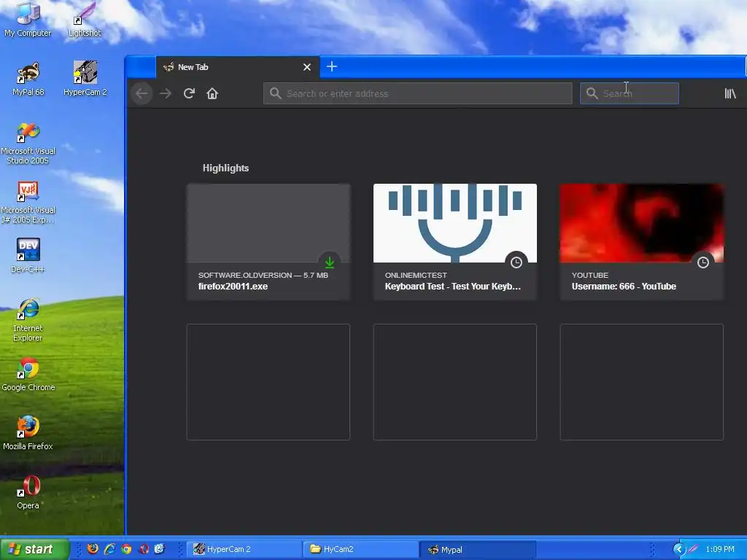The height and width of the screenshot is (560, 747).
Task: Click the history clock badge on Keyboard Test
Action: (516, 262)
